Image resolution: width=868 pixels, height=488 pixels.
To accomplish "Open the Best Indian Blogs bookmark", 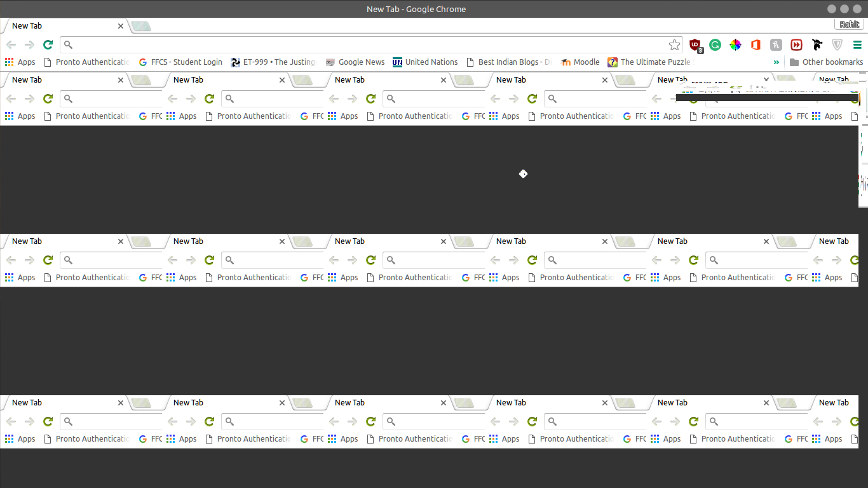I will tap(509, 62).
